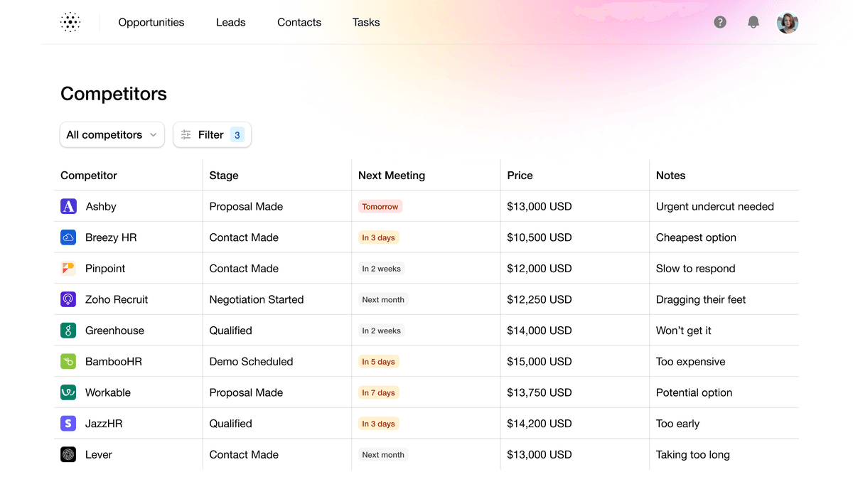This screenshot has width=853, height=504.
Task: Click the In 7 days meeting badge
Action: 379,392
